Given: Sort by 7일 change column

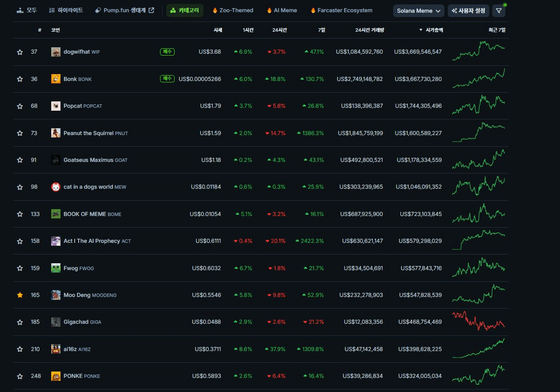Looking at the screenshot, I should click(x=322, y=30).
